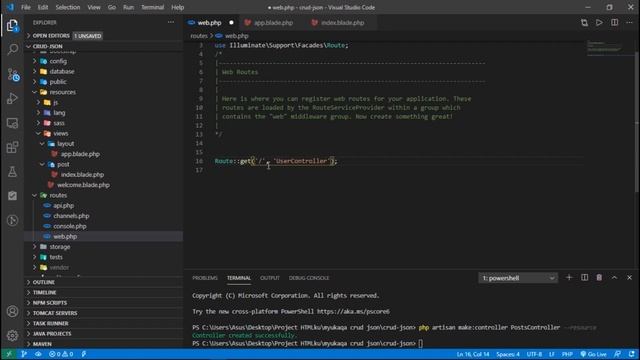Open the Run menu
Screen dimensions: 640x360
[128, 7]
